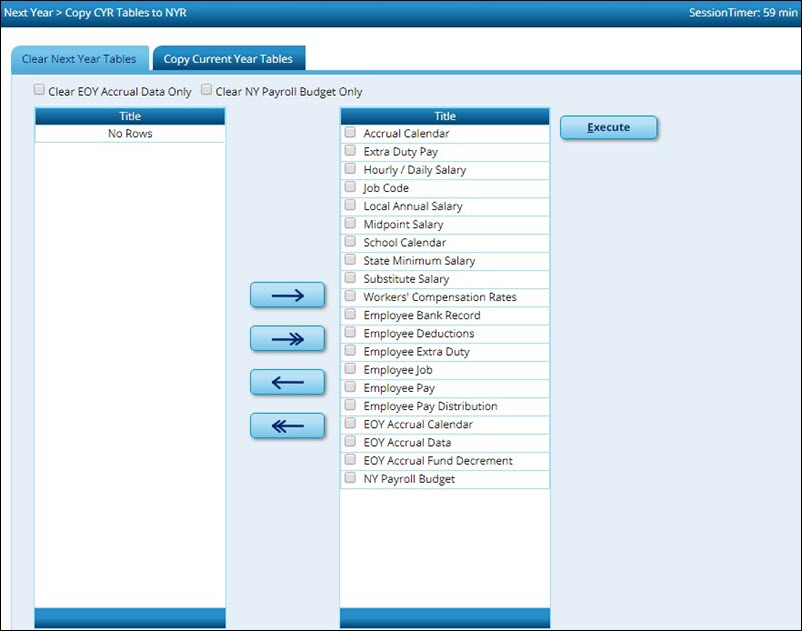Check the Employee Pay checkbox
802x631 pixels.
tap(351, 387)
